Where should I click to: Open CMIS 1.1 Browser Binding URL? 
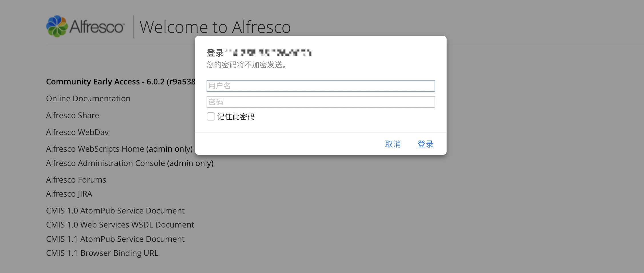click(x=102, y=253)
